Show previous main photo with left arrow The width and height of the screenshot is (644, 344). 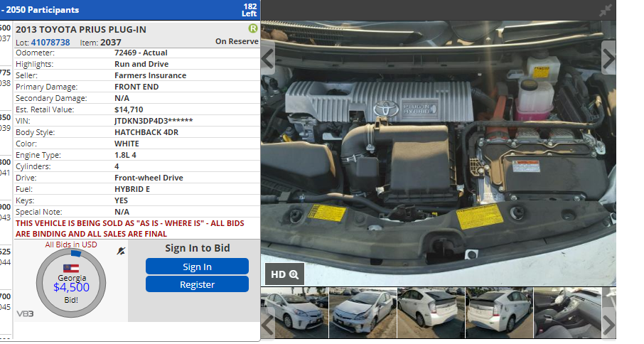coord(268,59)
